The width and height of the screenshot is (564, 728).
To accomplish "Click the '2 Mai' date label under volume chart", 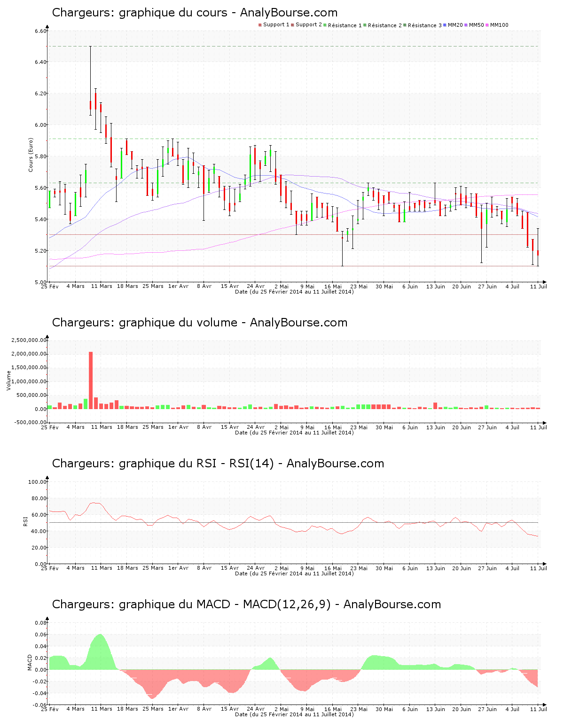I will point(282,427).
